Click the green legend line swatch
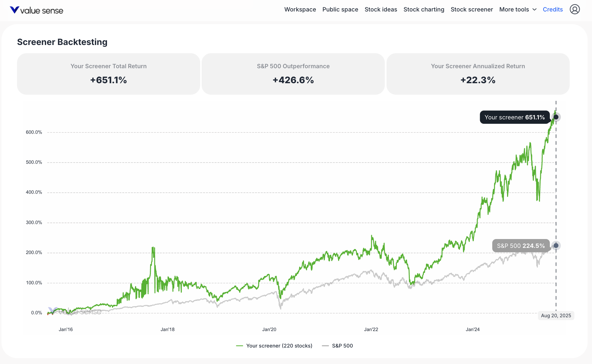This screenshot has width=592, height=364. click(240, 346)
